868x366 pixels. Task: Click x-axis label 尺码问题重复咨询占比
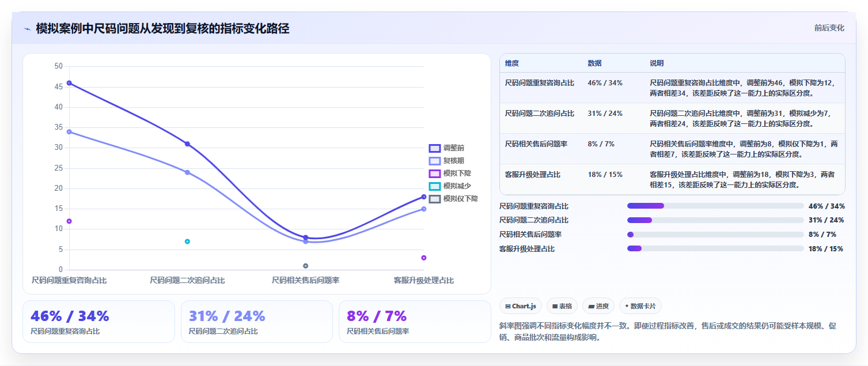point(69,280)
